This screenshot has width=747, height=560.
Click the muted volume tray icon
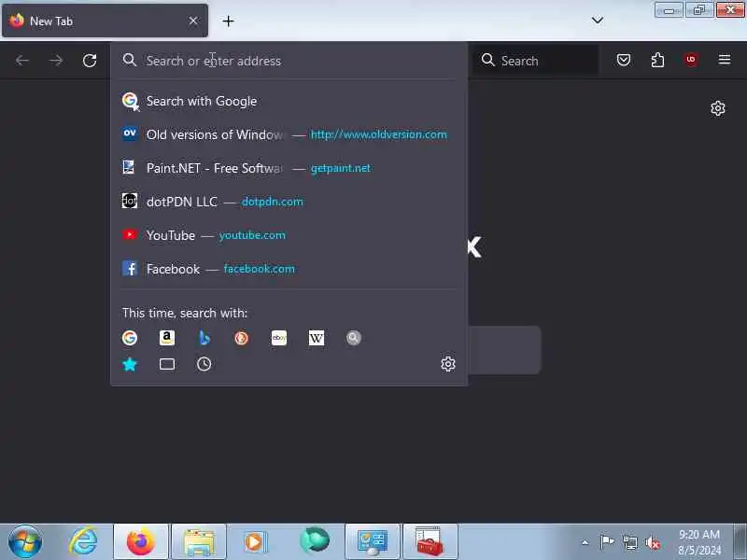pyautogui.click(x=653, y=542)
